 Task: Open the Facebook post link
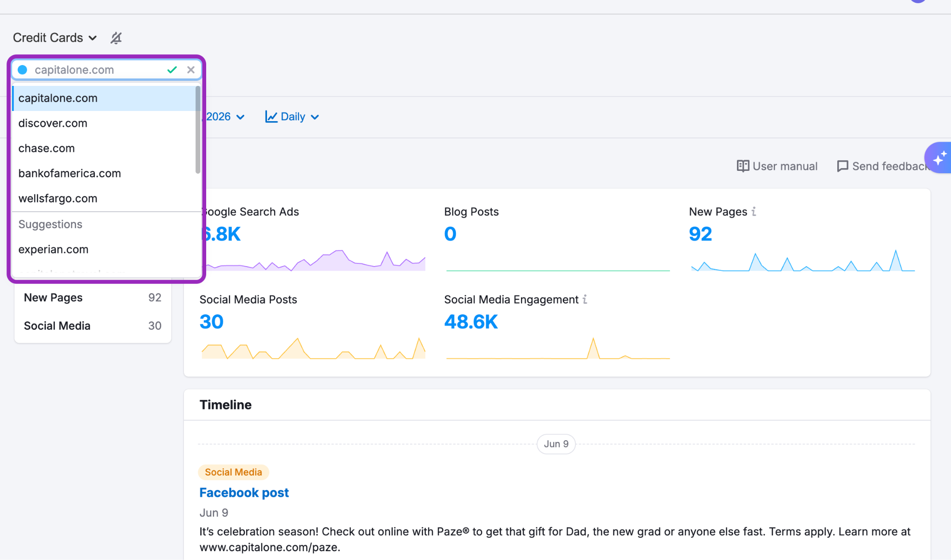pyautogui.click(x=244, y=493)
